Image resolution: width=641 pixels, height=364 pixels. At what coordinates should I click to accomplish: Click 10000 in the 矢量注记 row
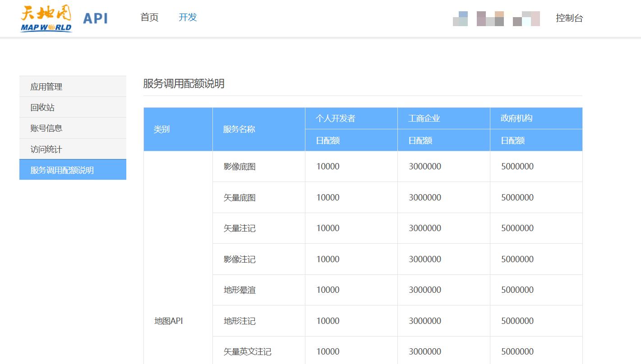coord(328,228)
